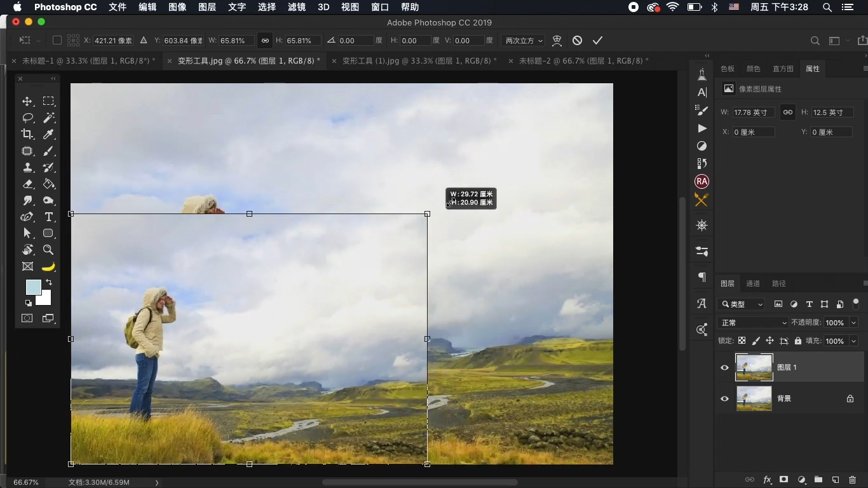The width and height of the screenshot is (868, 488).
Task: Select the Hand rotate view tool
Action: tap(27, 250)
